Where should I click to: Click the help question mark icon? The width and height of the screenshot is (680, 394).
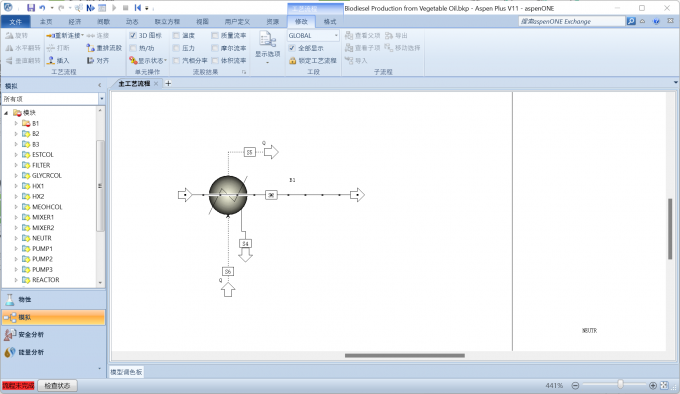pyautogui.click(x=656, y=21)
